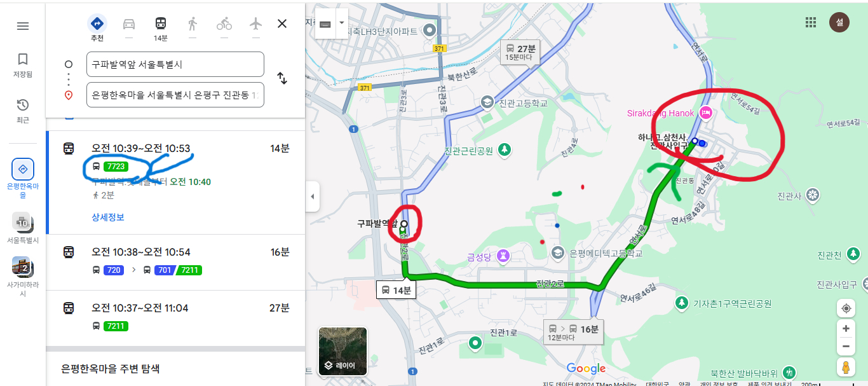This screenshot has height=386, width=868.
Task: Click the blue 701 bus badge
Action: click(x=165, y=270)
